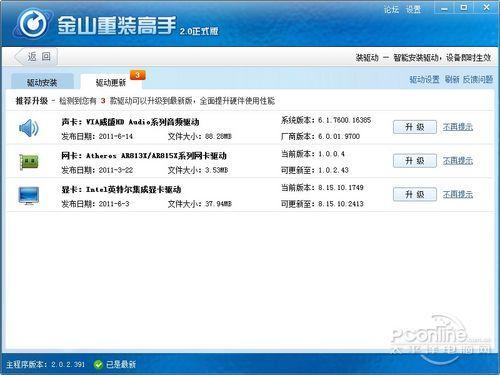Click the network card icon
Image resolution: width=500 pixels, height=375 pixels.
[29, 162]
